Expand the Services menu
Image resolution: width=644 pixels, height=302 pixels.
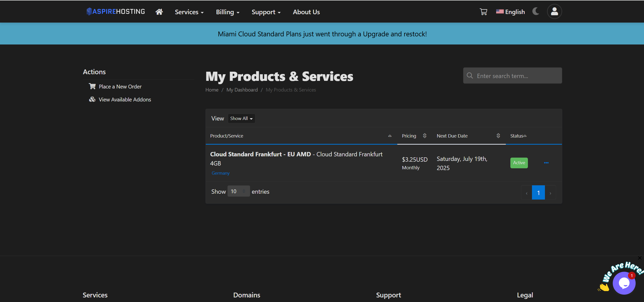click(189, 12)
